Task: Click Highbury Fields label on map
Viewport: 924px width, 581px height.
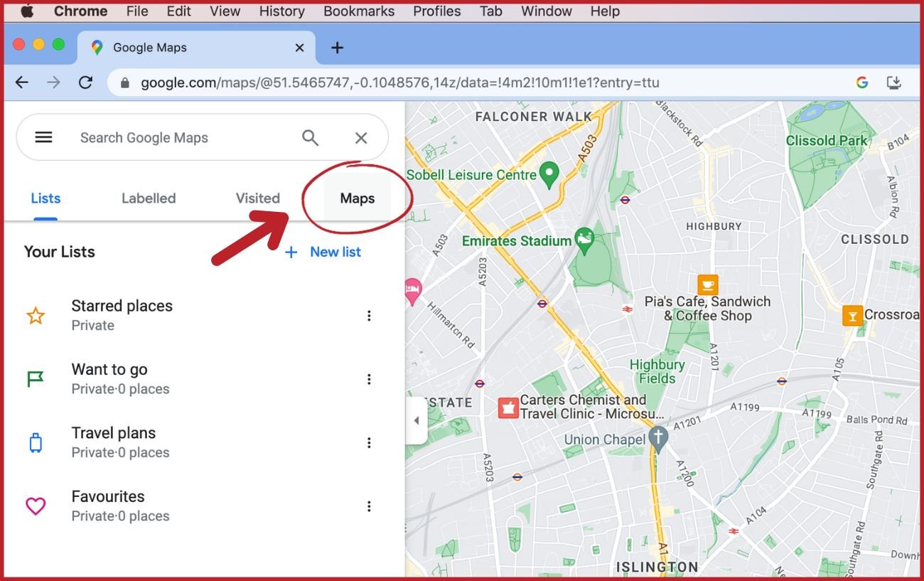Action: [657, 371]
